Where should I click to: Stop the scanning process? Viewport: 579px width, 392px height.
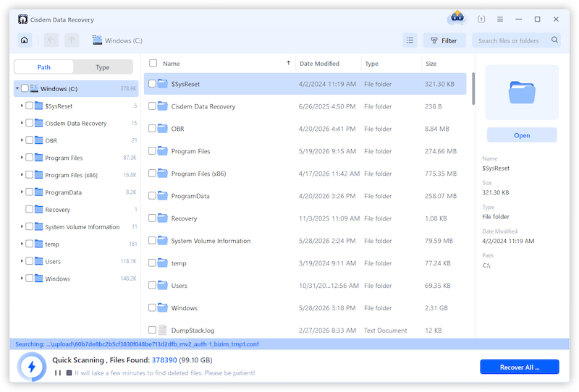(69, 372)
